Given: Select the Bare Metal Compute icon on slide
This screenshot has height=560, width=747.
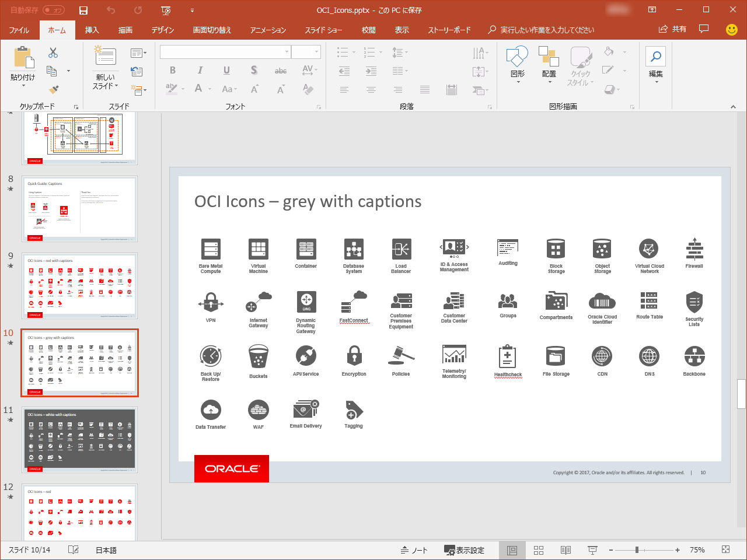Looking at the screenshot, I should [x=211, y=249].
